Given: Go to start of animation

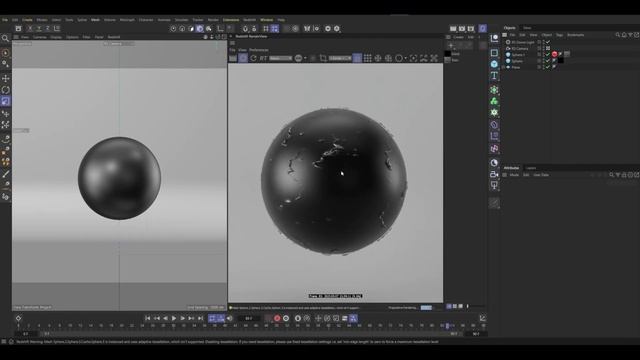Looking at the screenshot, I should tap(148, 318).
